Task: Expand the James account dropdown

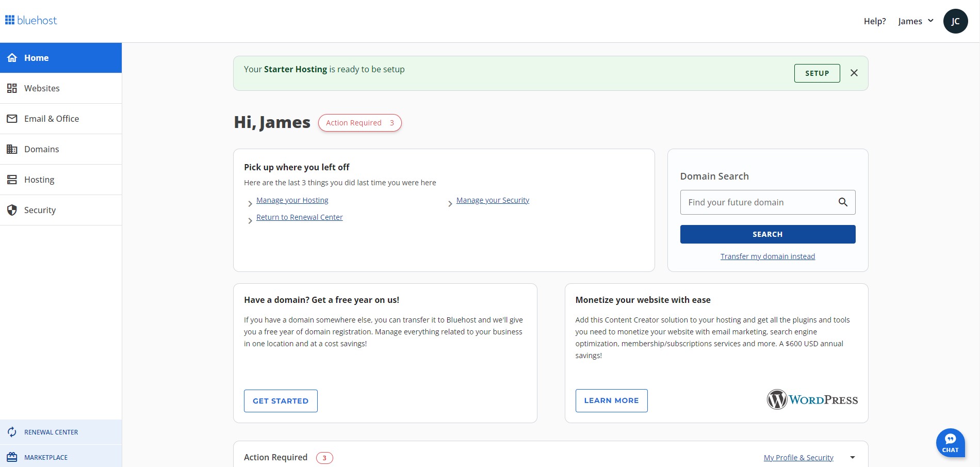Action: (x=916, y=21)
